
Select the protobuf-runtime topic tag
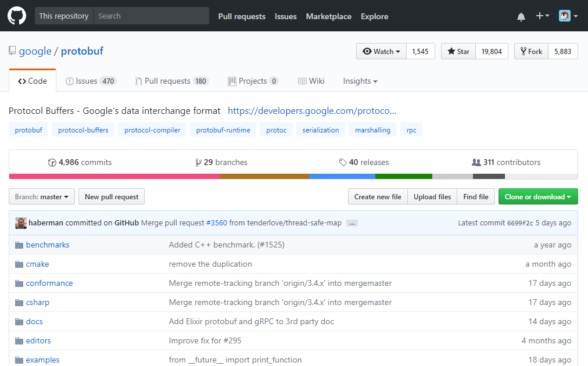(x=223, y=130)
